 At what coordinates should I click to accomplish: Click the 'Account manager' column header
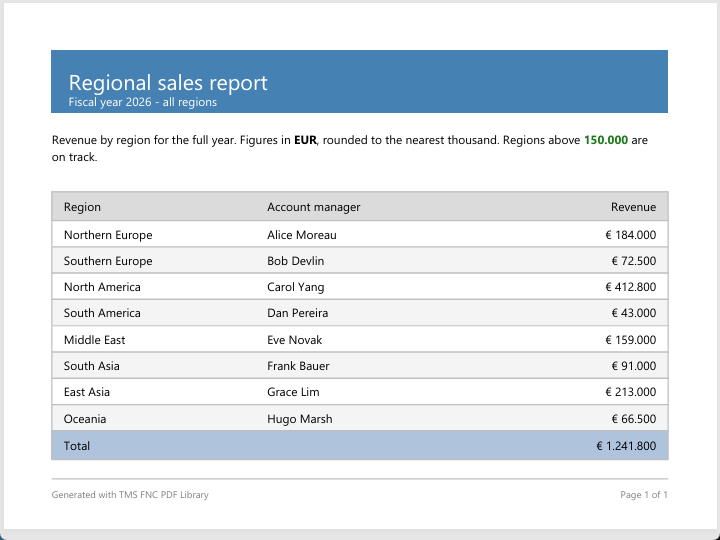(314, 207)
